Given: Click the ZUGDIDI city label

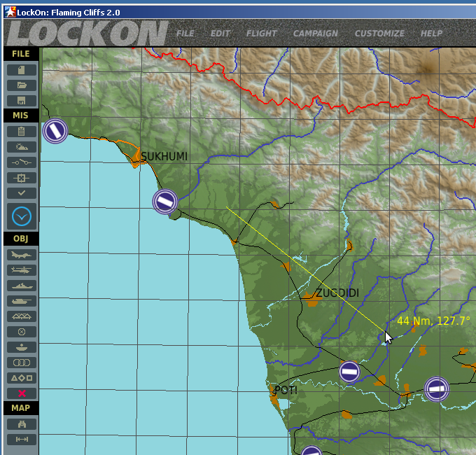Looking at the screenshot, I should tap(338, 293).
